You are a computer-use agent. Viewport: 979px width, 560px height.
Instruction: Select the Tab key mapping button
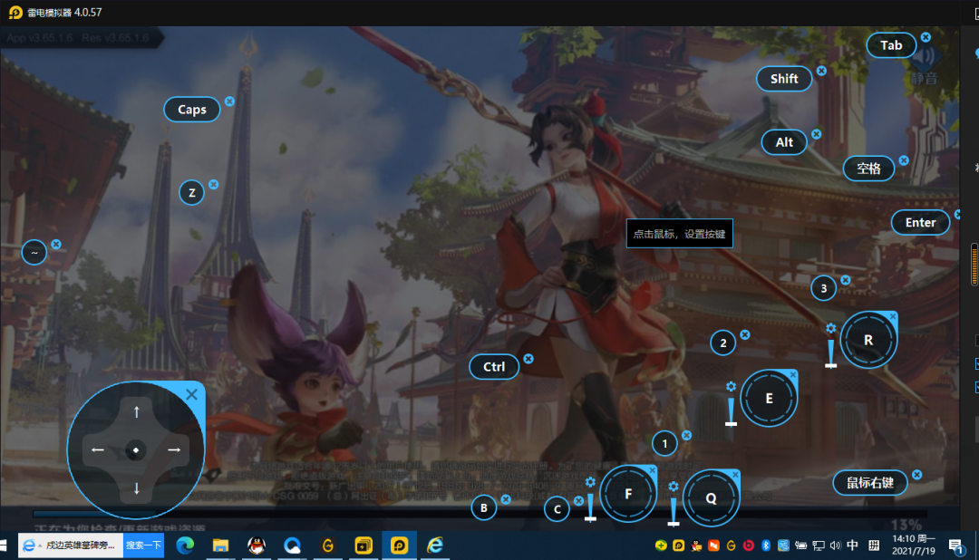[x=891, y=45]
